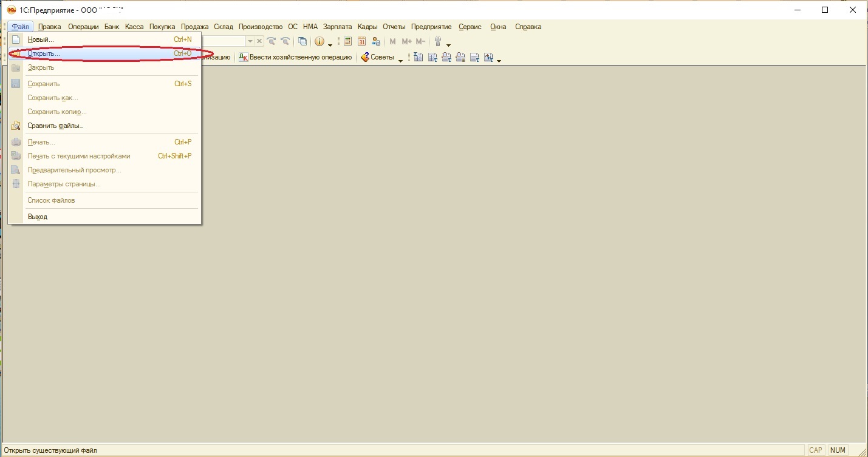Click the help information icon

coord(320,41)
